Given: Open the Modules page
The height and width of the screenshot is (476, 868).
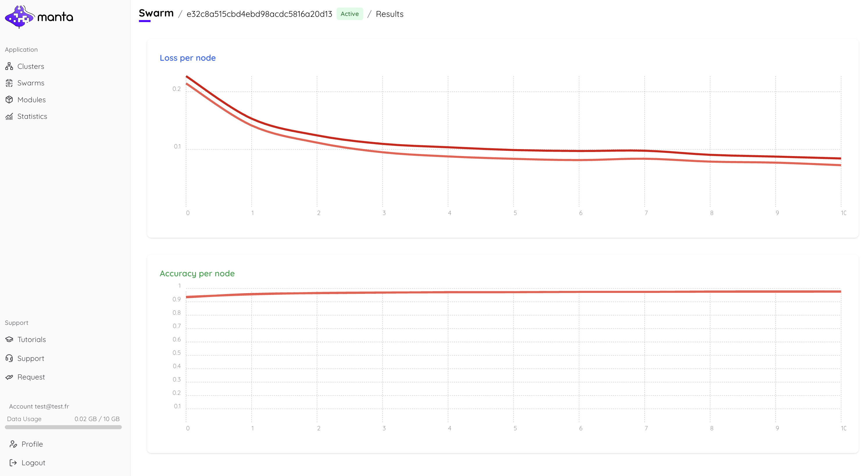Looking at the screenshot, I should [x=31, y=100].
